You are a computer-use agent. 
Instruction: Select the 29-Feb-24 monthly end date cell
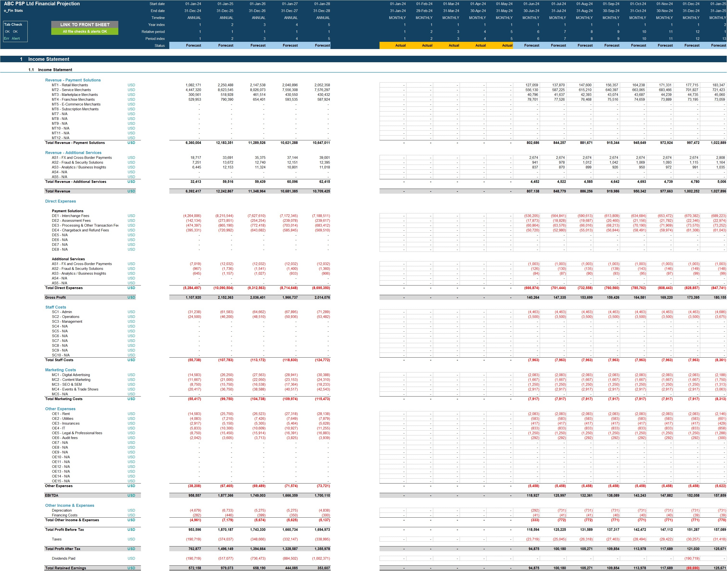424,11
